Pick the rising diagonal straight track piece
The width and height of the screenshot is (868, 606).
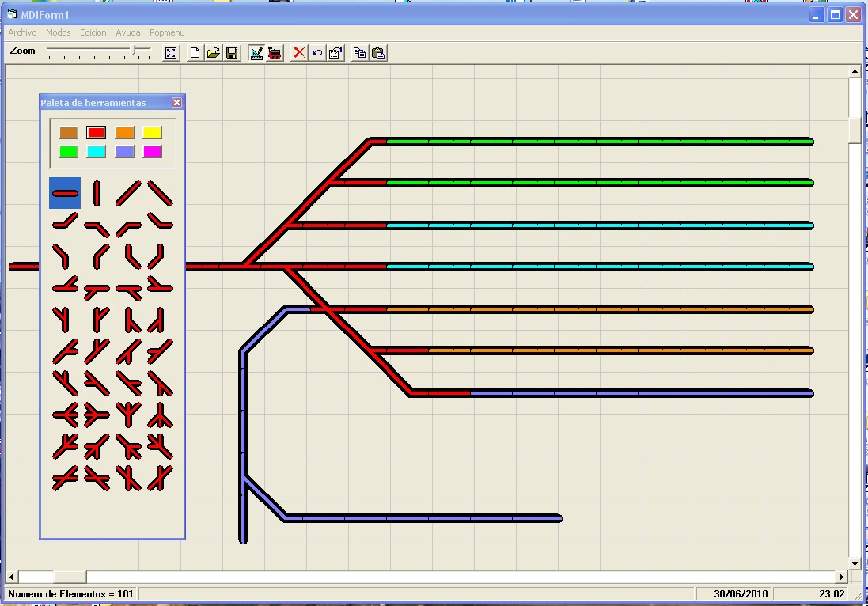tap(128, 193)
